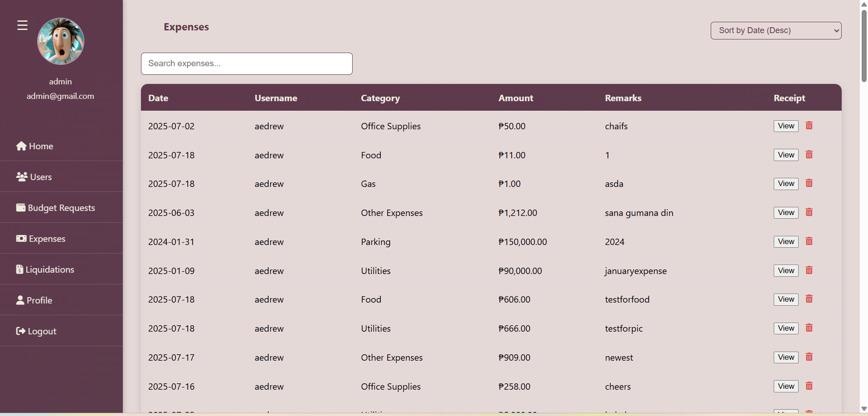This screenshot has height=416, width=868.
Task: Click the Receipt column header
Action: [790, 98]
